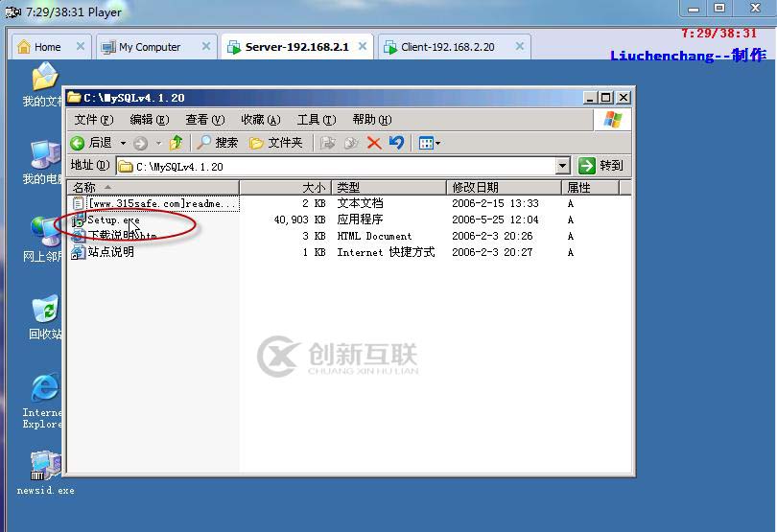Screen dimensions: 777x532
Task: Open the Views icon in toolbar
Action: [426, 143]
